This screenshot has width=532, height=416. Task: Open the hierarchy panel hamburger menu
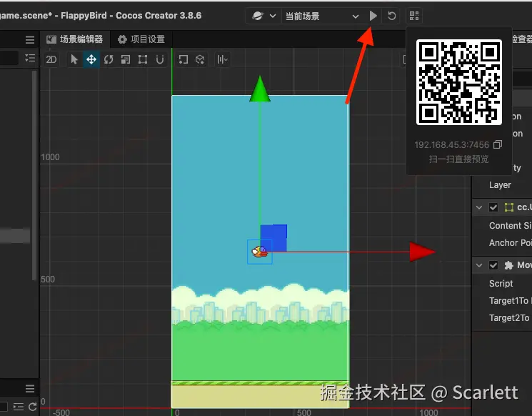(30, 40)
